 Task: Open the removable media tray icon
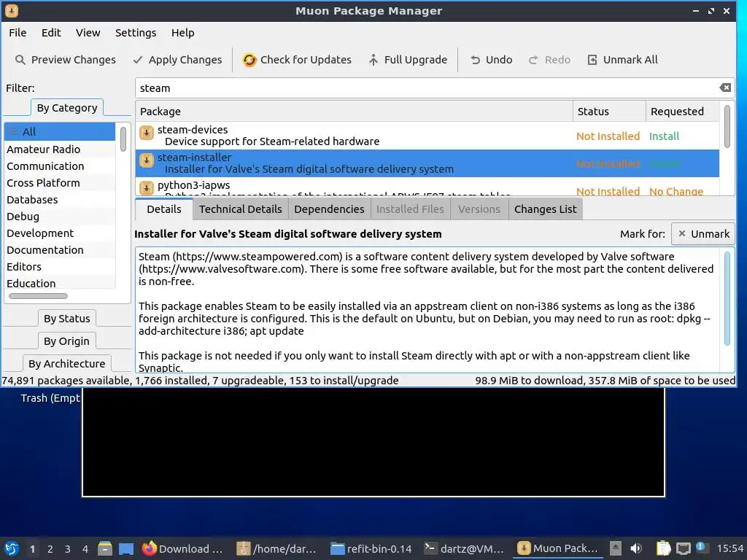[616, 548]
